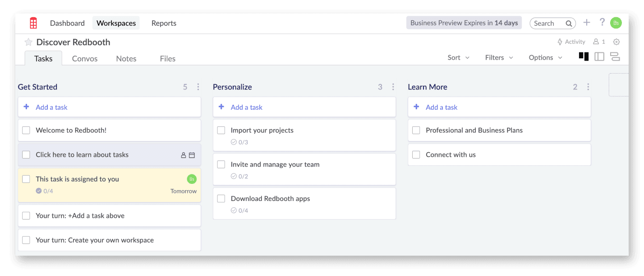This screenshot has width=644, height=276.
Task: Open Get Started list three-dot menu
Action: coord(198,87)
